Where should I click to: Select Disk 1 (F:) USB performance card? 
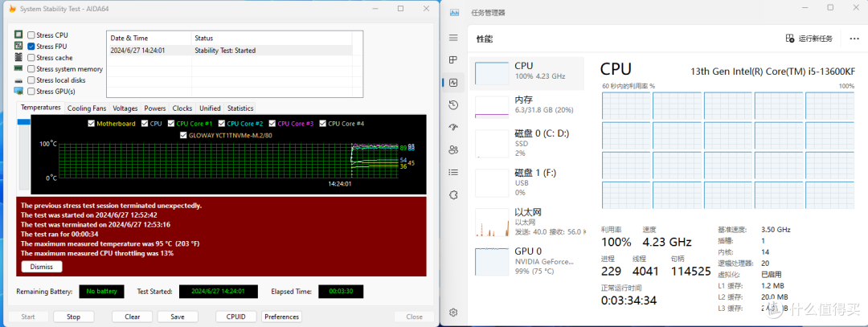[526, 182]
